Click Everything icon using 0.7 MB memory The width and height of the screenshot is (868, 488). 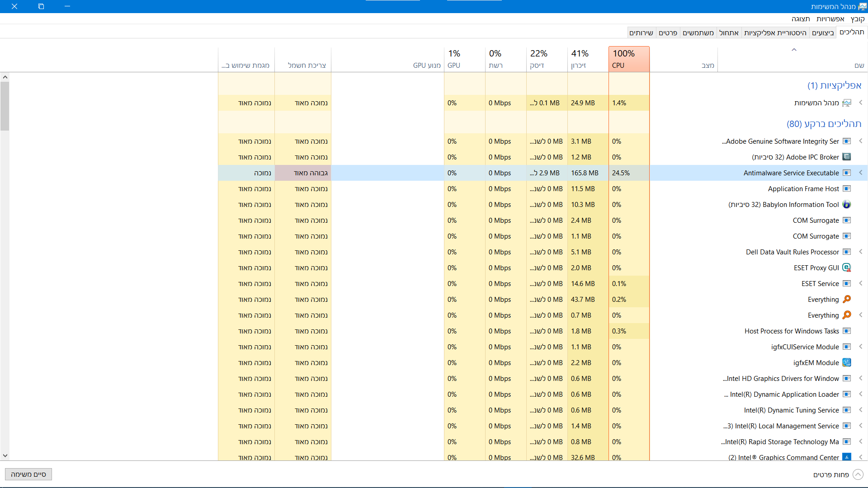pos(847,315)
